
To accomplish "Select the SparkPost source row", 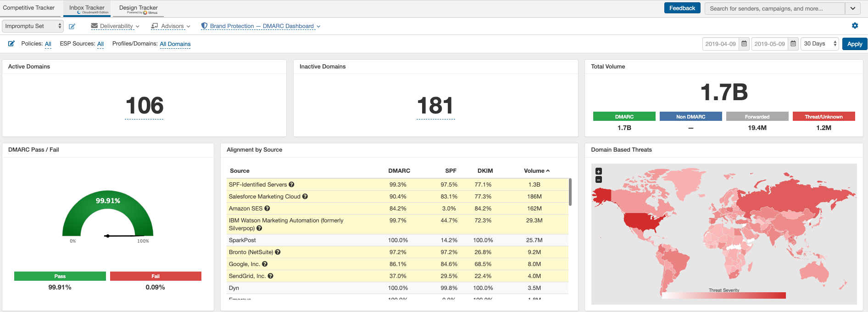I will point(397,240).
